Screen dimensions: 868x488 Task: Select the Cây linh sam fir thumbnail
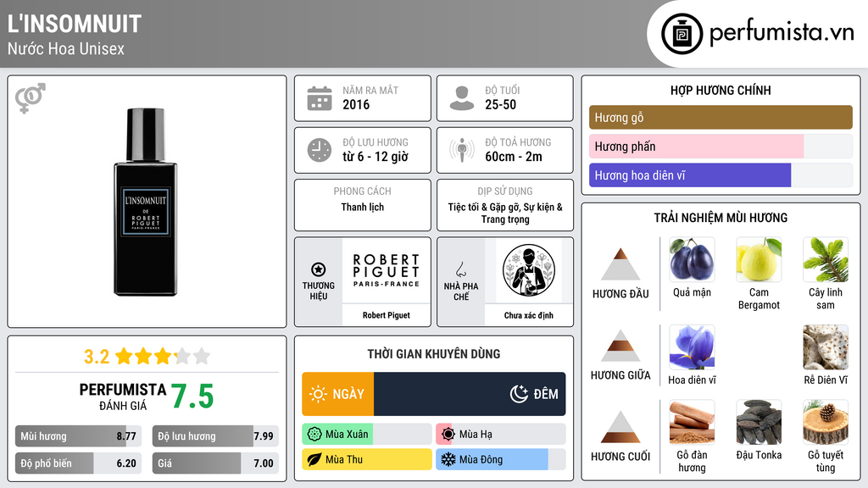[x=826, y=259]
